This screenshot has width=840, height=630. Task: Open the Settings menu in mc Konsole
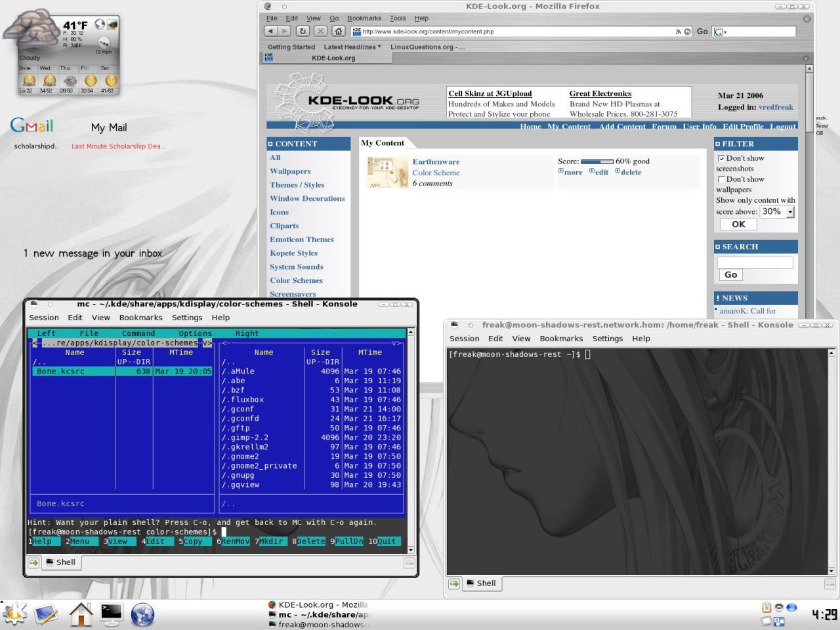pos(187,318)
